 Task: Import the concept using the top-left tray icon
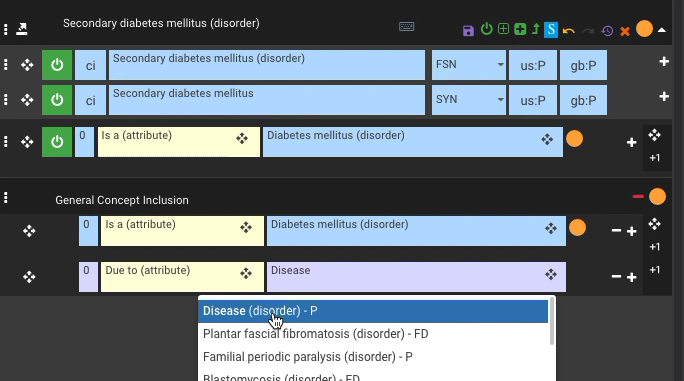(22, 29)
